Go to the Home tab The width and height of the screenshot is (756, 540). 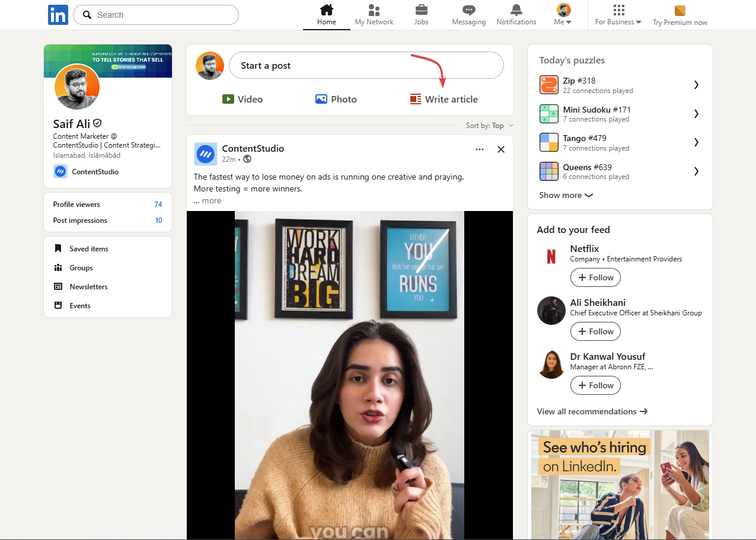(x=326, y=15)
